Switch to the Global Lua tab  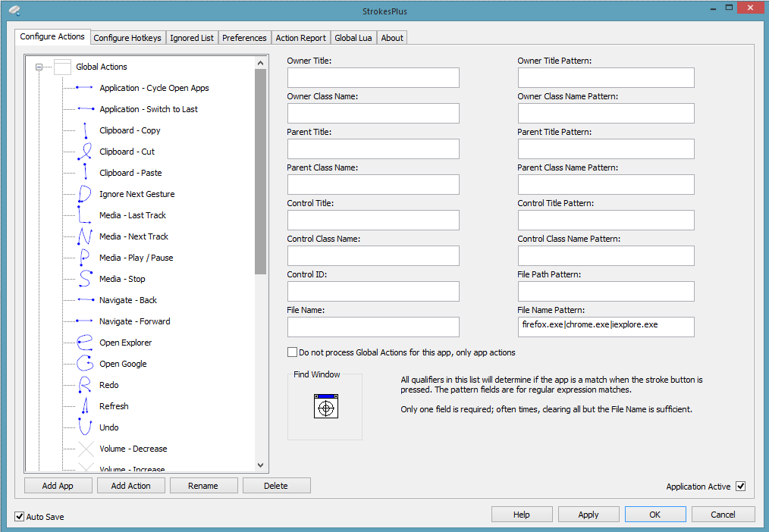(353, 38)
